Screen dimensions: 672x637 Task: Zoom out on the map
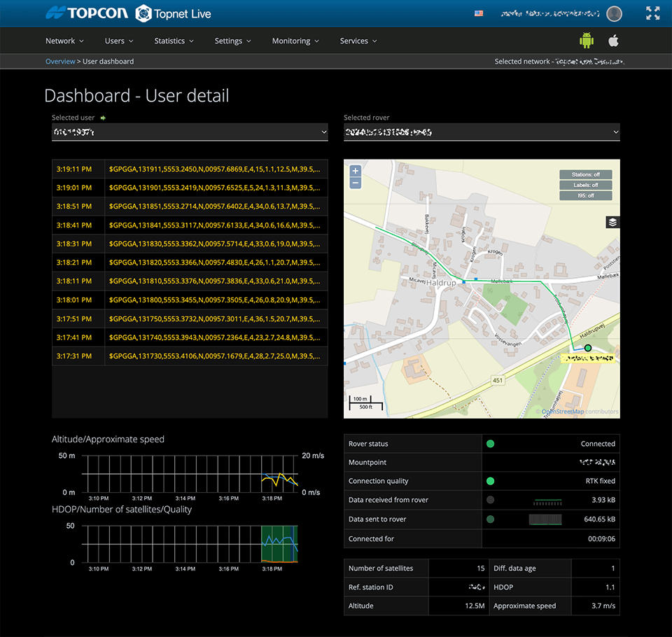click(355, 183)
